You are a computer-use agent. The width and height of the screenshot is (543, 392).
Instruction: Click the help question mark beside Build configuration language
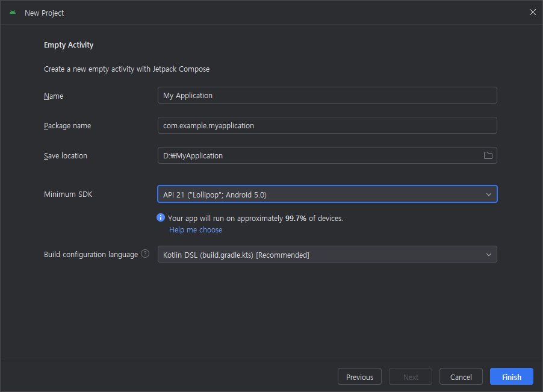(x=146, y=254)
